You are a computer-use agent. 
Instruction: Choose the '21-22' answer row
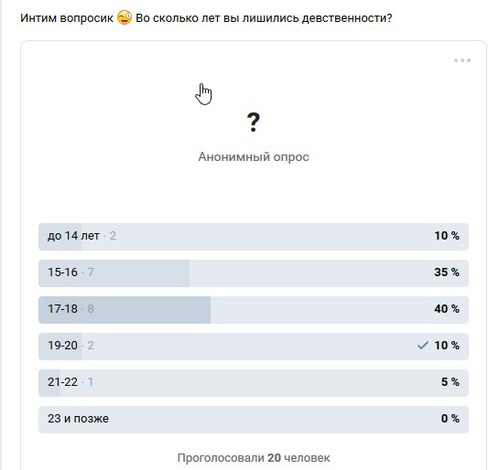[x=254, y=383]
